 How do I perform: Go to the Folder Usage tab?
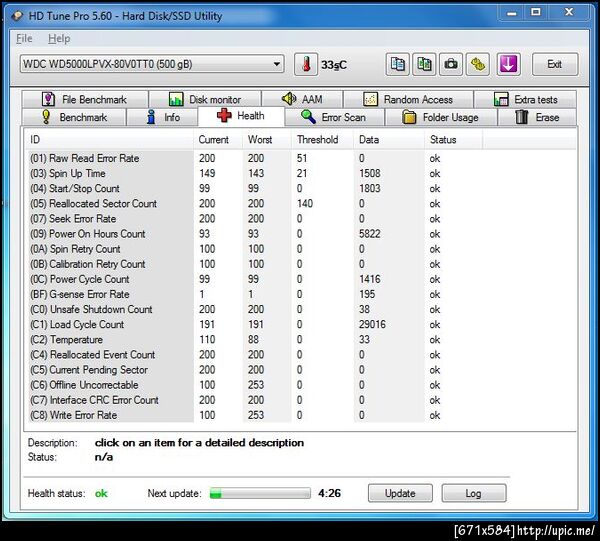coord(441,117)
